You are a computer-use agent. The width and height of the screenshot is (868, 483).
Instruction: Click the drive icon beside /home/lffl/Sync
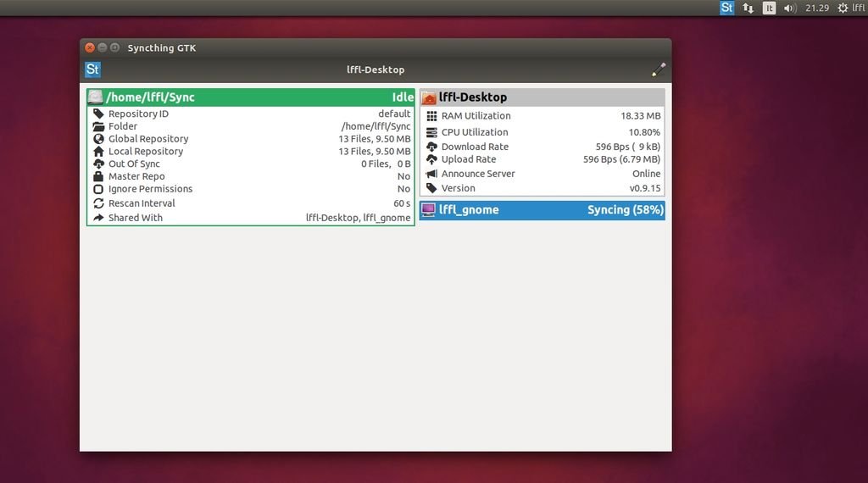click(x=96, y=97)
